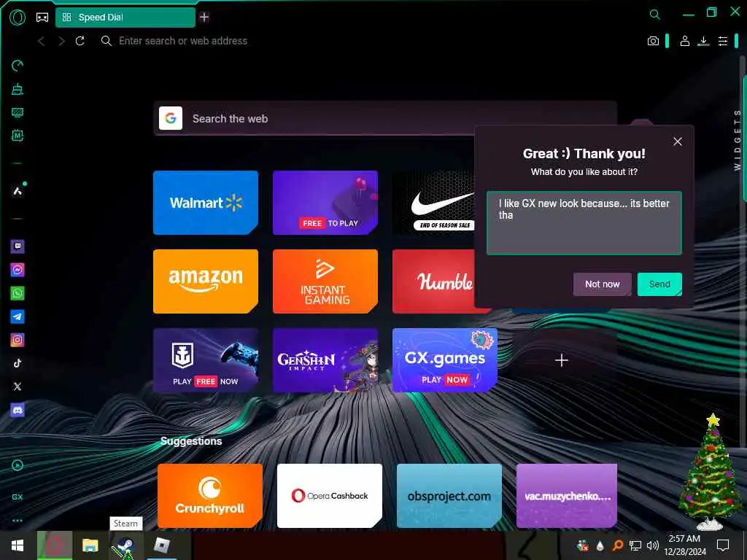Image resolution: width=747 pixels, height=560 pixels.
Task: Open Roblox from the taskbar
Action: (162, 545)
